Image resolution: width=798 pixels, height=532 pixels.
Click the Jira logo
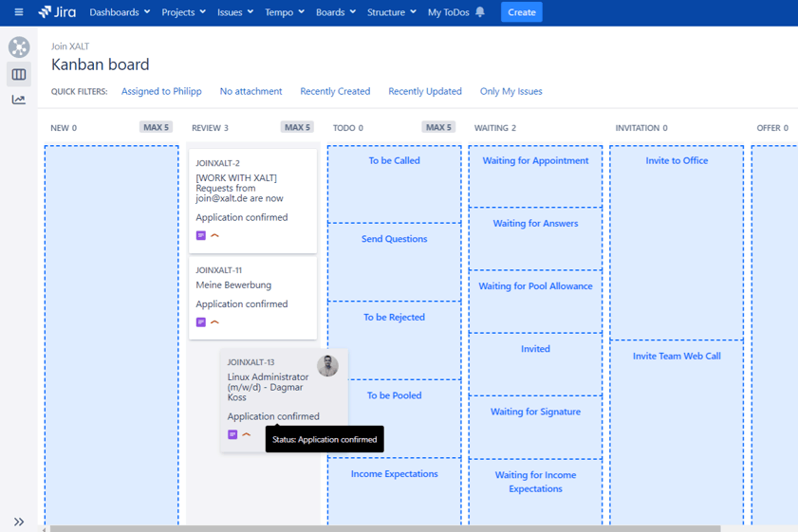tap(57, 12)
